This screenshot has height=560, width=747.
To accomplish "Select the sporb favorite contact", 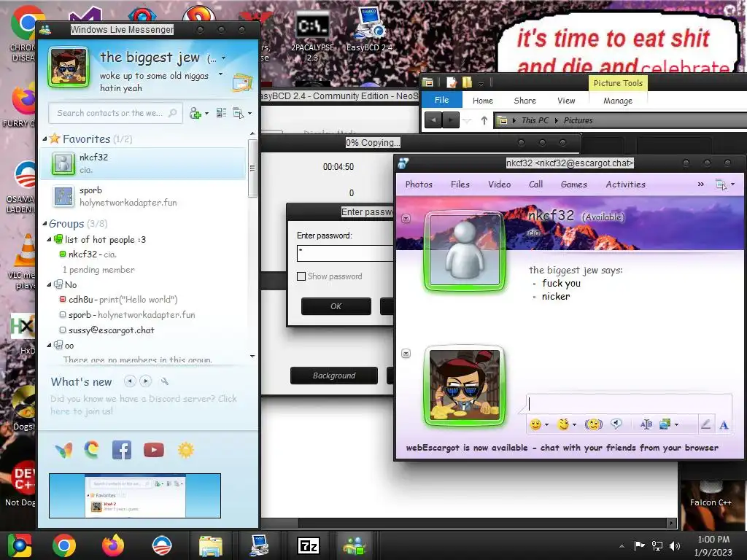I will [143, 196].
